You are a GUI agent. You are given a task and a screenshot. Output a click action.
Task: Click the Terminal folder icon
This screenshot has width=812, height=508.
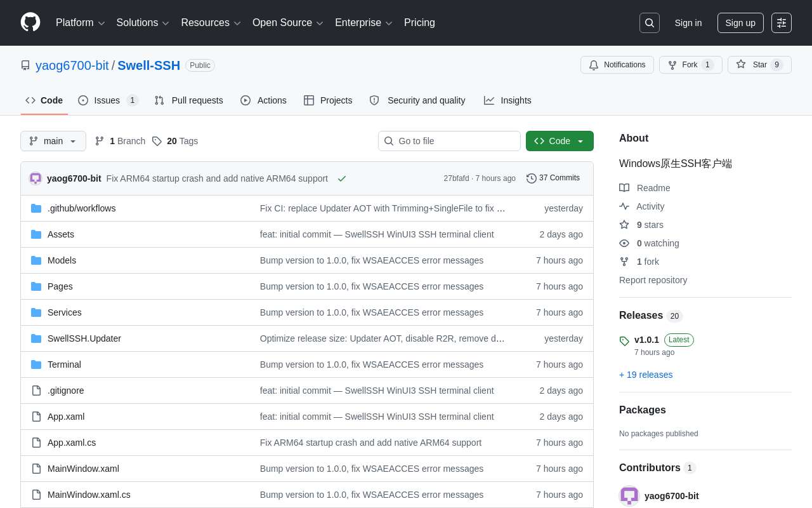click(x=36, y=364)
